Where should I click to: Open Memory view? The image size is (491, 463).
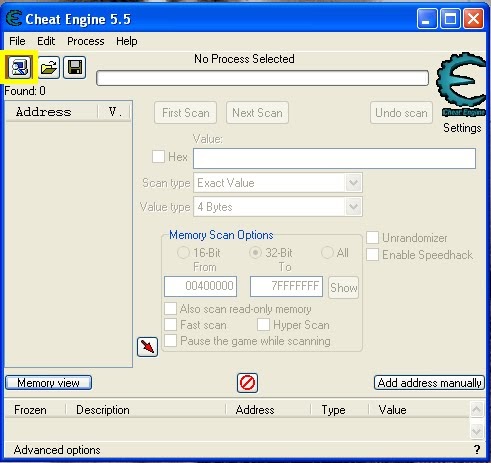48,383
